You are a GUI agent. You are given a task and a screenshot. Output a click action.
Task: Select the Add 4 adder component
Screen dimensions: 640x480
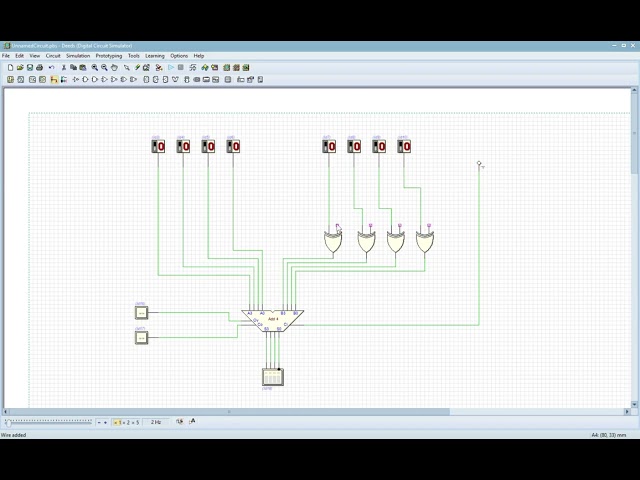273,320
